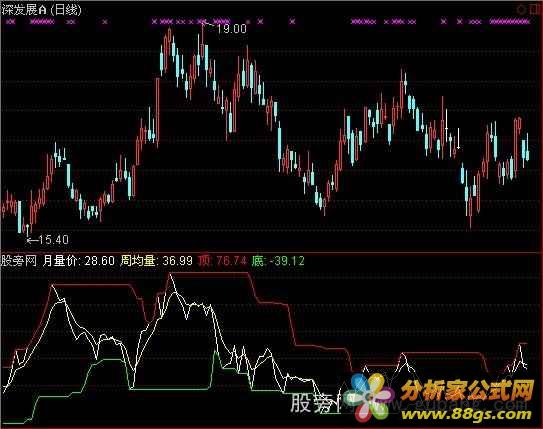Viewport: 543px width, 429px height.
Task: Click the 15.40 low price label
Action: [53, 240]
